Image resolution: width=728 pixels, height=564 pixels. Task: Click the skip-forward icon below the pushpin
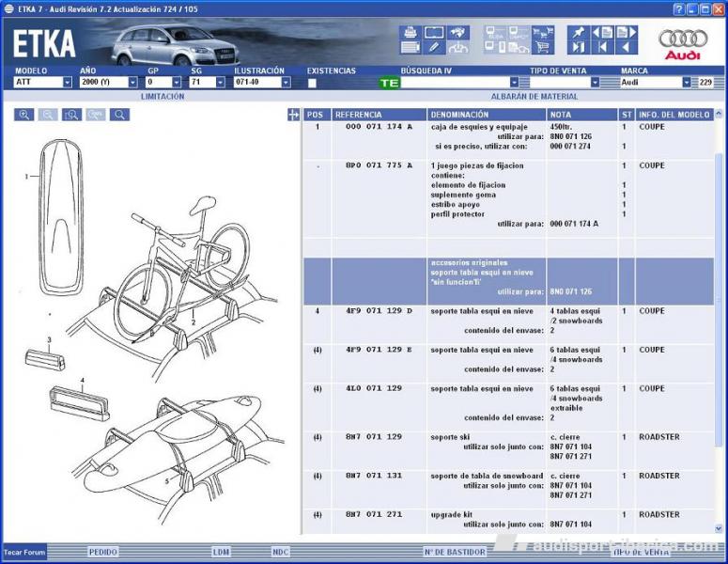coord(579,47)
